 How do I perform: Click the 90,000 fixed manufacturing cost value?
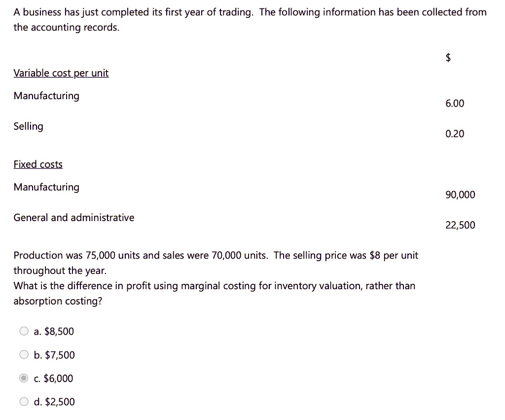460,194
